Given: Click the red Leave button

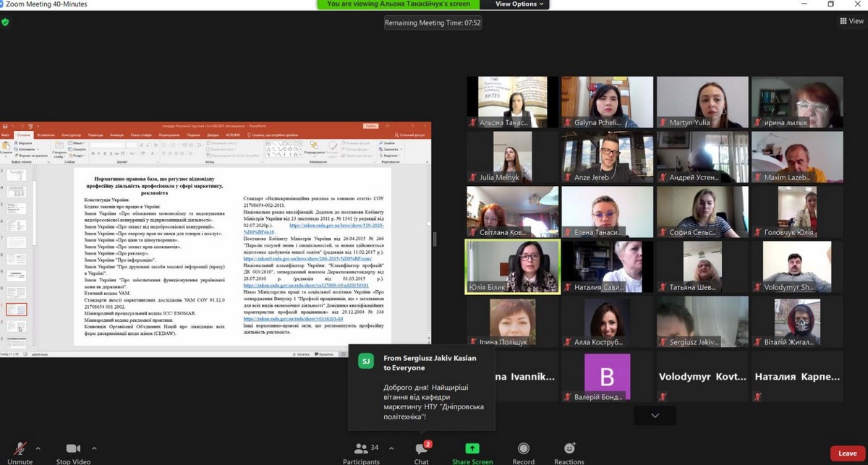Looking at the screenshot, I should click(847, 453).
